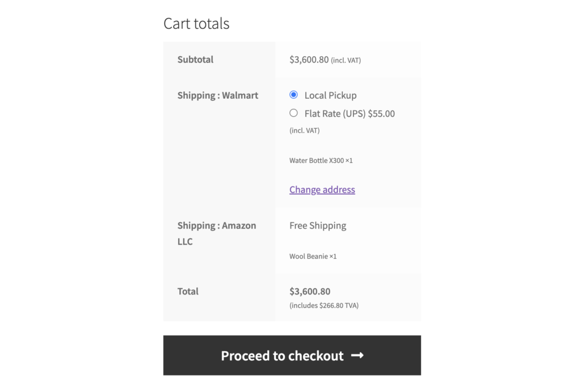
Task: Click Proceed to checkout button
Action: pyautogui.click(x=292, y=355)
